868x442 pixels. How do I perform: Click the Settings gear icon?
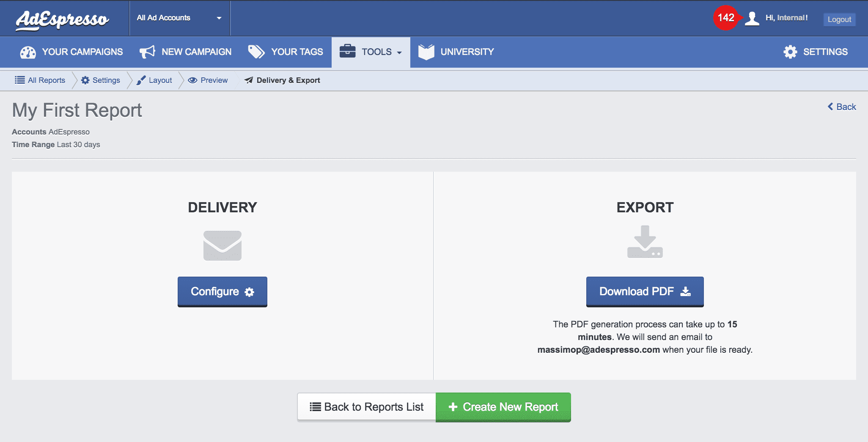(790, 52)
